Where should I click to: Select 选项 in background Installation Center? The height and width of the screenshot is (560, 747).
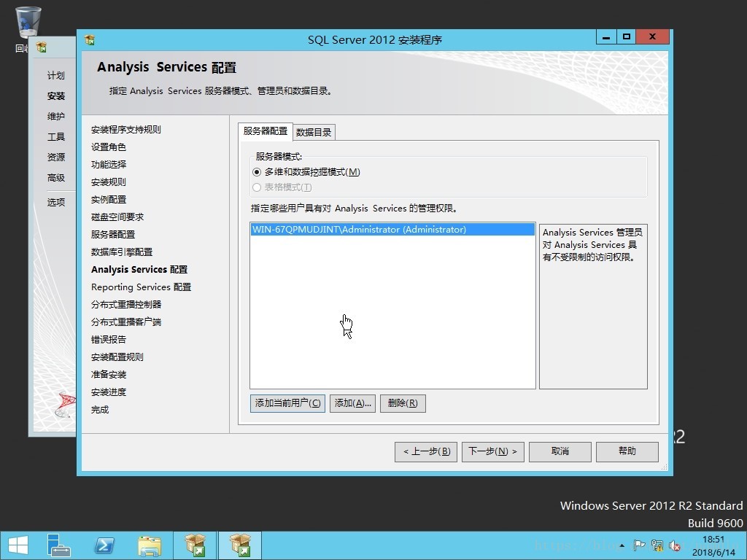pyautogui.click(x=55, y=203)
